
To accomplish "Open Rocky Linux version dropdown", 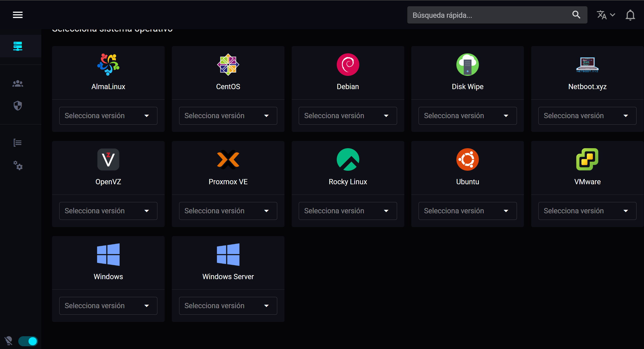I will [x=348, y=211].
